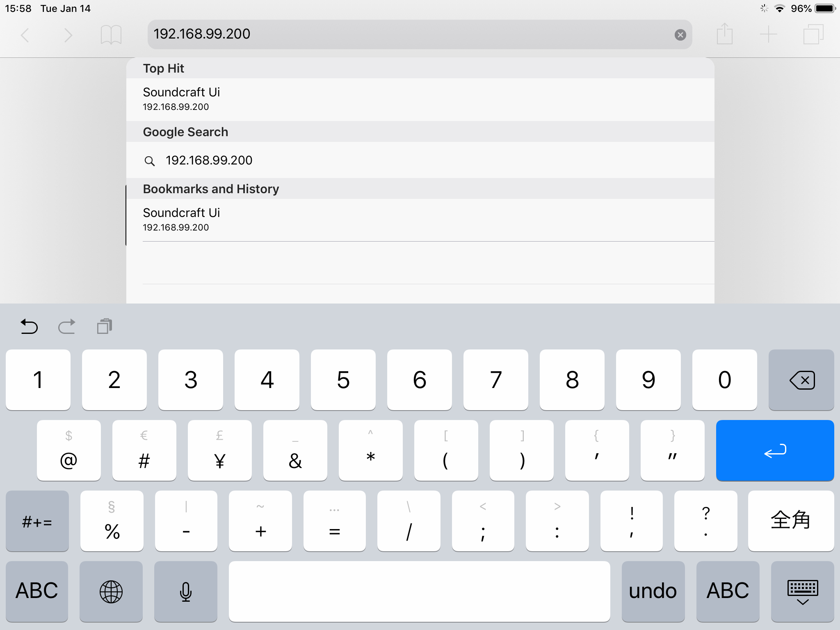Tap the % percent key
This screenshot has width=840, height=630.
click(112, 521)
